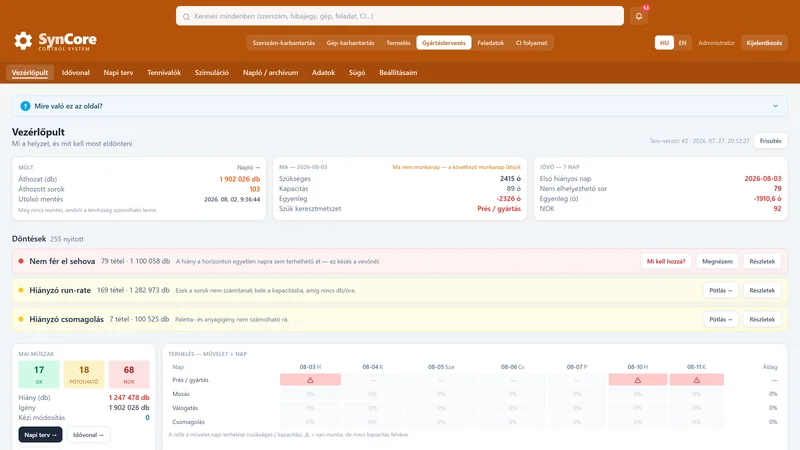
Task: Open Gép-karbantartás module
Action: click(x=351, y=43)
